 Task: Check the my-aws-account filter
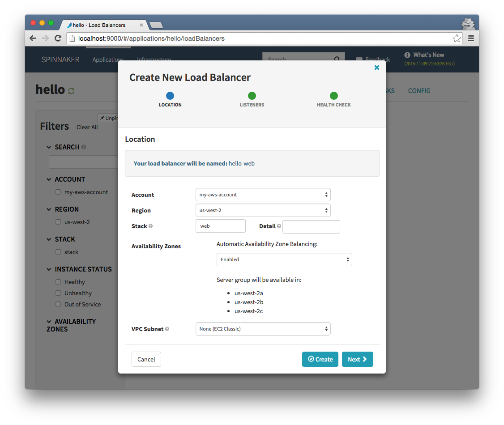click(58, 192)
